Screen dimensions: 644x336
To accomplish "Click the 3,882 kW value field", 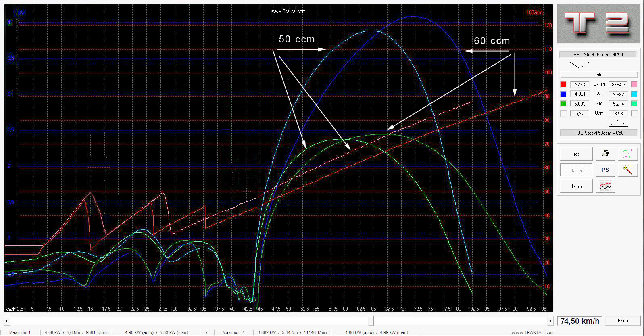I will pos(618,94).
